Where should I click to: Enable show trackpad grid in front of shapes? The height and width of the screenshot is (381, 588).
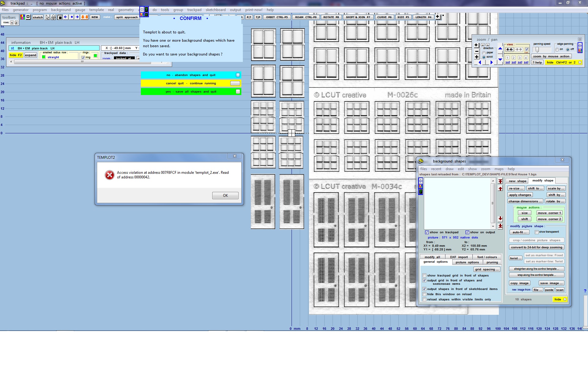click(424, 276)
